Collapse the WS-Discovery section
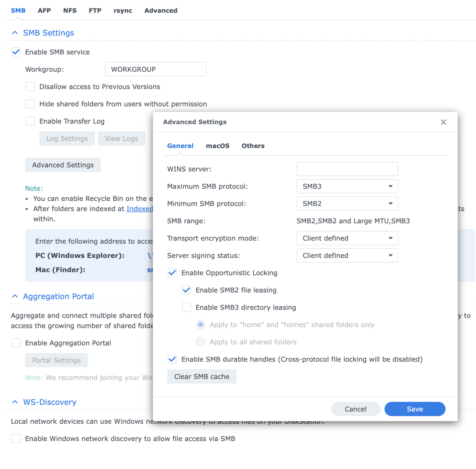 point(15,402)
